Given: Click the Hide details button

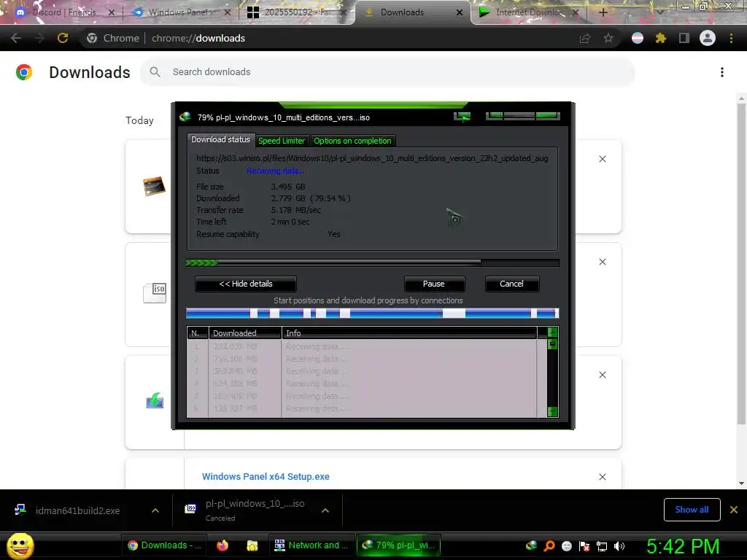Looking at the screenshot, I should (x=245, y=284).
